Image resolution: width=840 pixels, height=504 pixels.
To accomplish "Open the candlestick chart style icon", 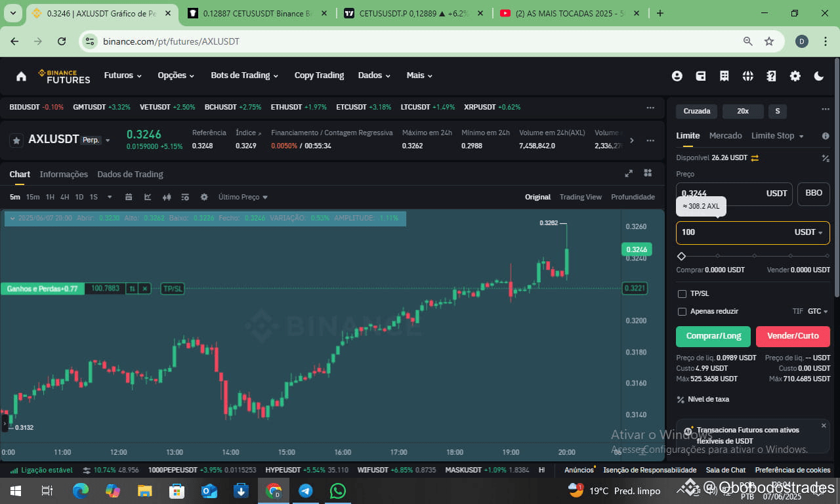I will point(167,197).
